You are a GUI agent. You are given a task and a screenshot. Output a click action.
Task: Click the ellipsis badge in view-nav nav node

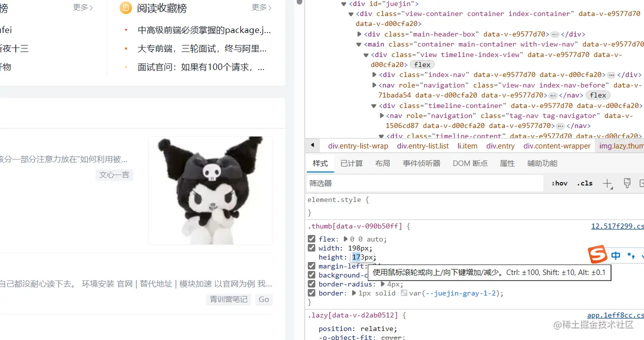click(552, 95)
